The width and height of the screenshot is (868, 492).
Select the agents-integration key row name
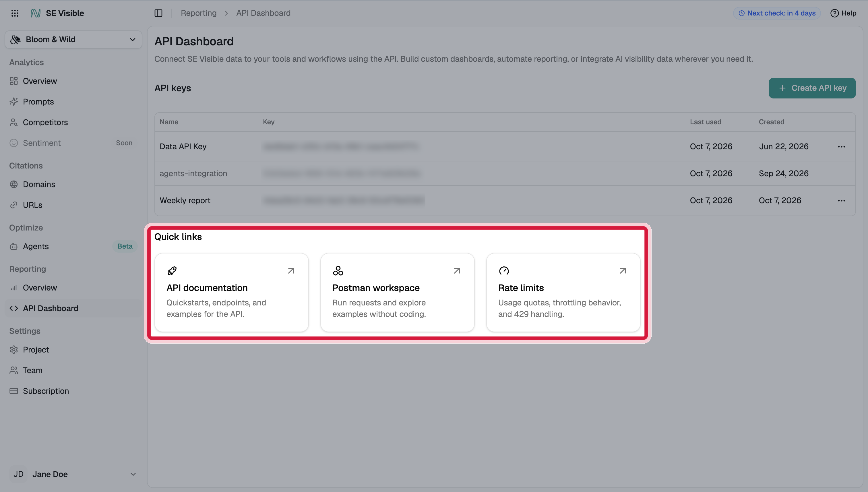pos(193,173)
